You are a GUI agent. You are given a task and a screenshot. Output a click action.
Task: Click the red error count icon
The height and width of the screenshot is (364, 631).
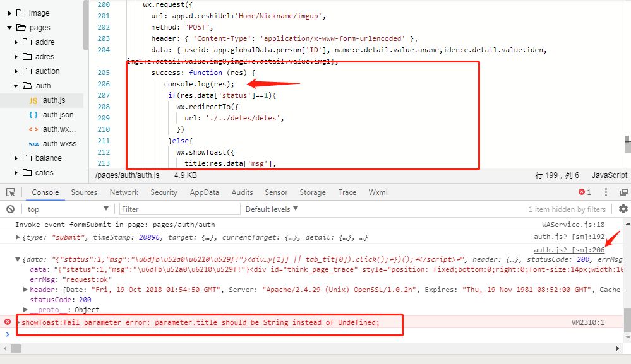tap(582, 192)
